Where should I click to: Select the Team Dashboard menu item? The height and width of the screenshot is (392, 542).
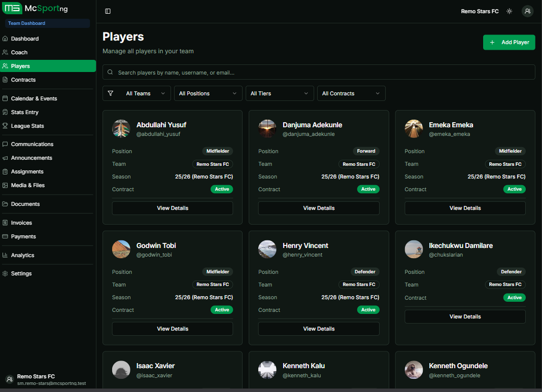[x=26, y=23]
